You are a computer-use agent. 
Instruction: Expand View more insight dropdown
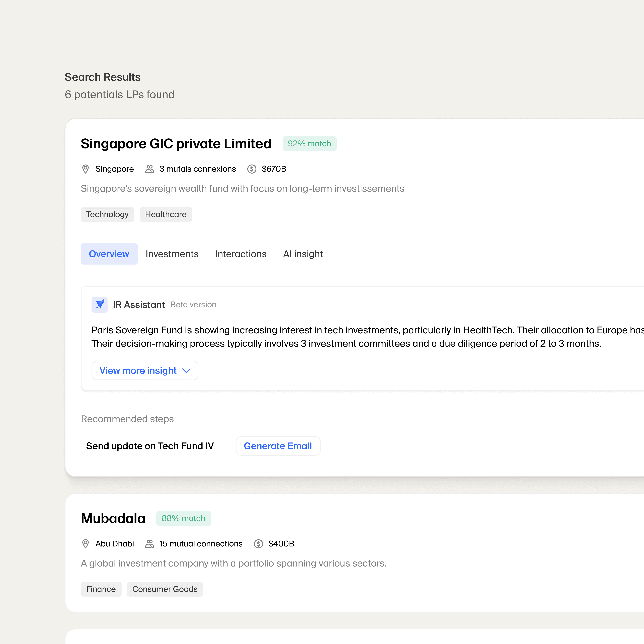pos(145,370)
